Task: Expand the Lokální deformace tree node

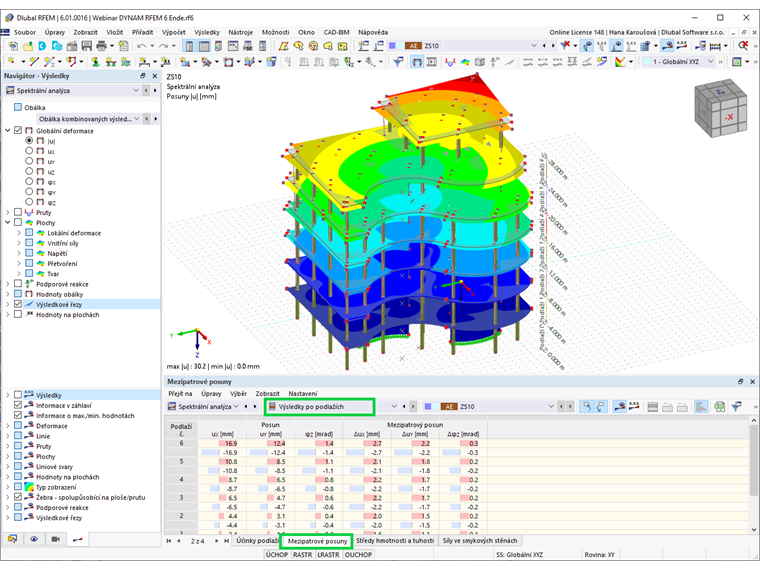Action: (19, 233)
